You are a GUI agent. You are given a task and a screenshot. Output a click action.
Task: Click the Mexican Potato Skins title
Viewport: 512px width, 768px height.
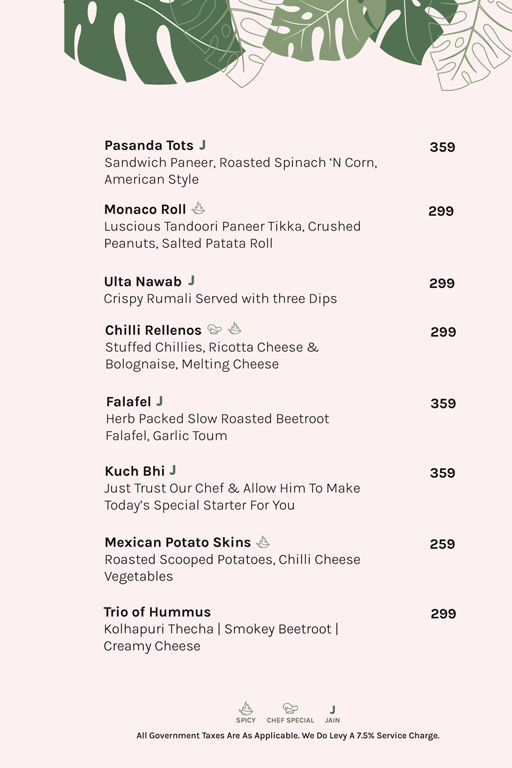[178, 542]
